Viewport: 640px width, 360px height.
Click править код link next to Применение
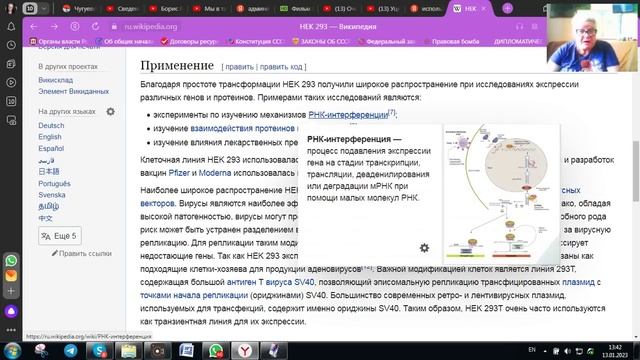(281, 67)
